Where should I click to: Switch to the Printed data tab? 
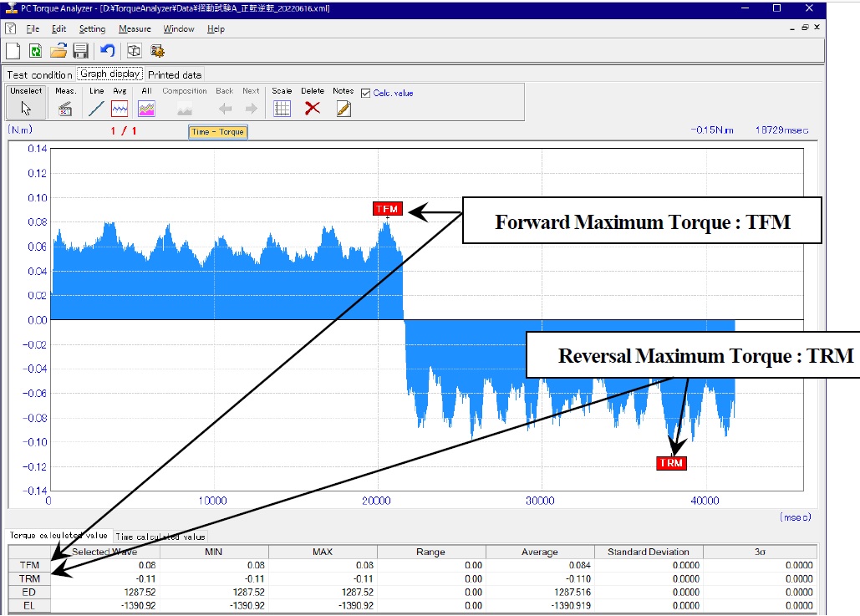tap(174, 74)
